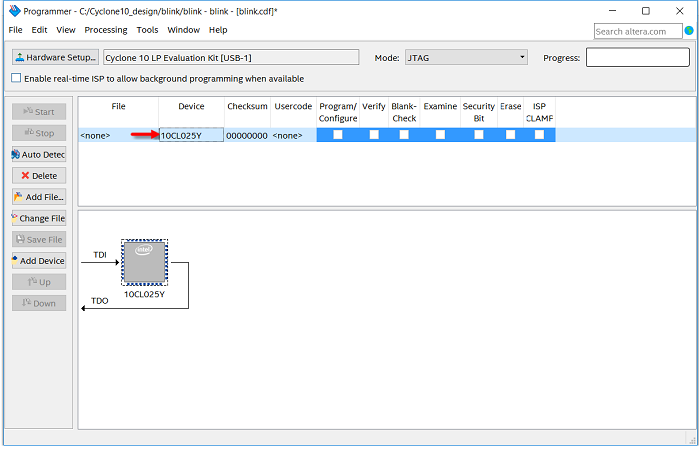Viewport: 700px width, 449px height.
Task: Click the hardware name field Cyclone 10 LP
Action: click(x=231, y=58)
